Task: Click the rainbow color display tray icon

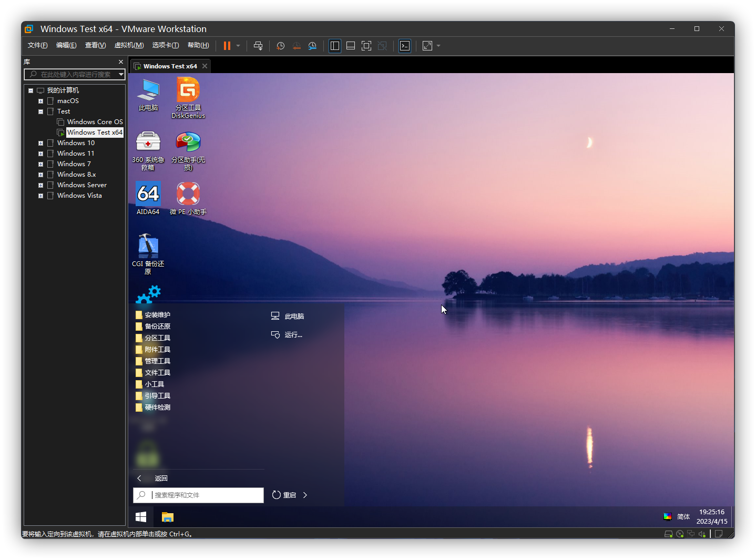Action: [667, 516]
